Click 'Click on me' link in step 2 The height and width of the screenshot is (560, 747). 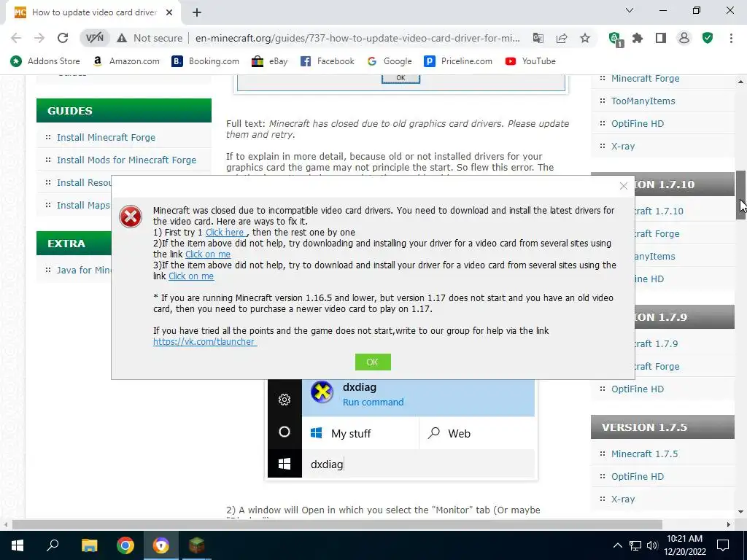pyautogui.click(x=208, y=254)
